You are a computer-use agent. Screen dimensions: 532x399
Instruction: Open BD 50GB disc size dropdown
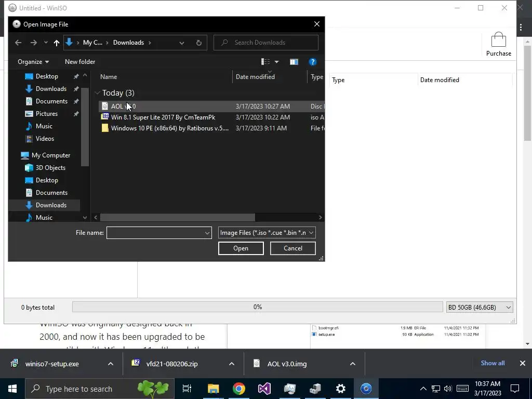[479, 308]
